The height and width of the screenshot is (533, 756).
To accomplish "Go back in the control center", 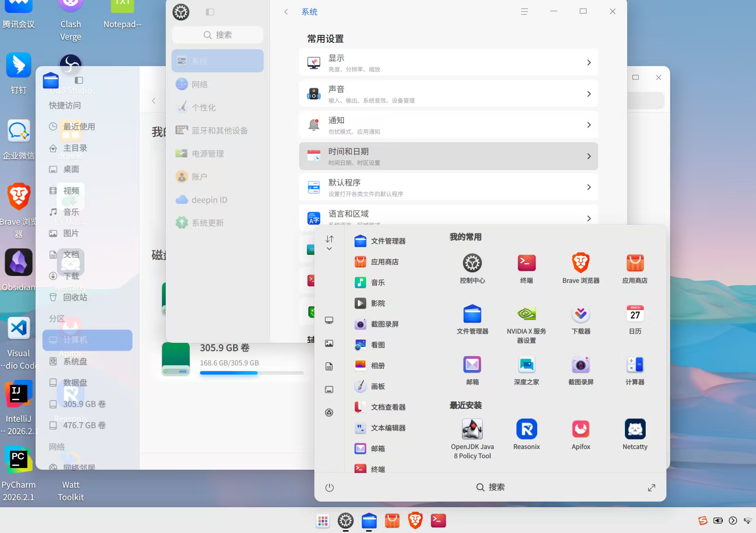I will [x=286, y=12].
